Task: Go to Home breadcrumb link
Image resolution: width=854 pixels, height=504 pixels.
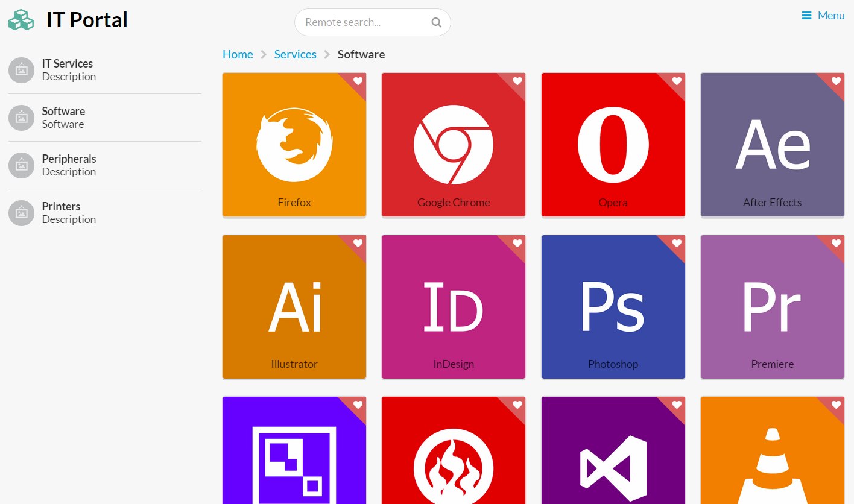Action: coord(238,54)
